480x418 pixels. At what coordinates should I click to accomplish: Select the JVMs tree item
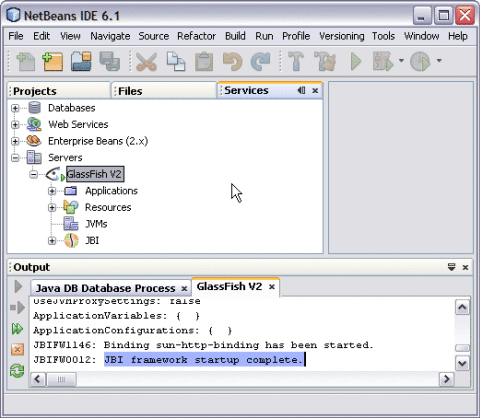(x=96, y=224)
